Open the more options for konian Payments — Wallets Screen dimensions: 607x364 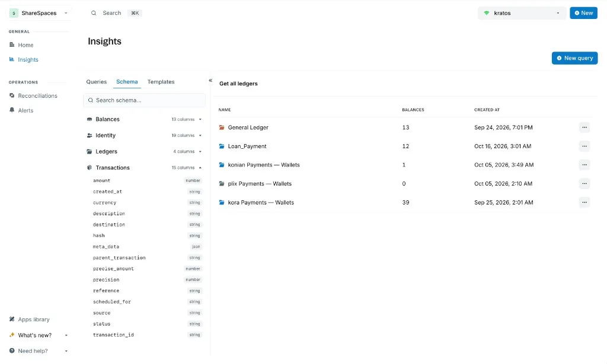(584, 165)
